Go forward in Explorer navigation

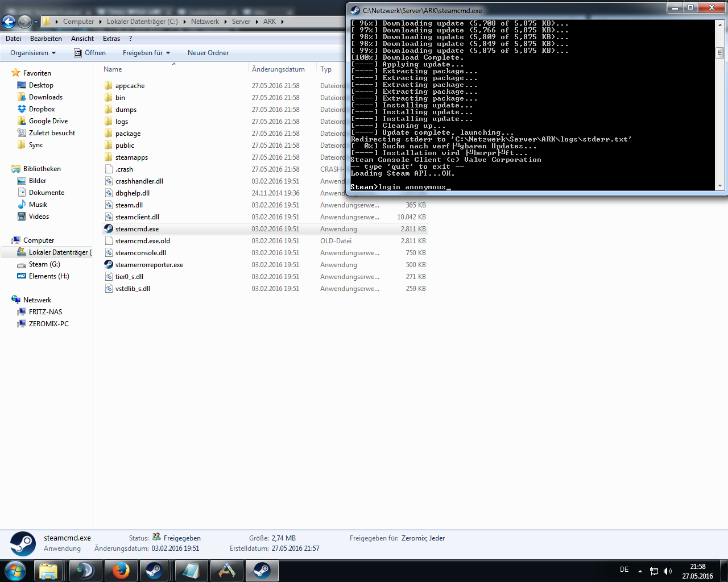point(24,22)
